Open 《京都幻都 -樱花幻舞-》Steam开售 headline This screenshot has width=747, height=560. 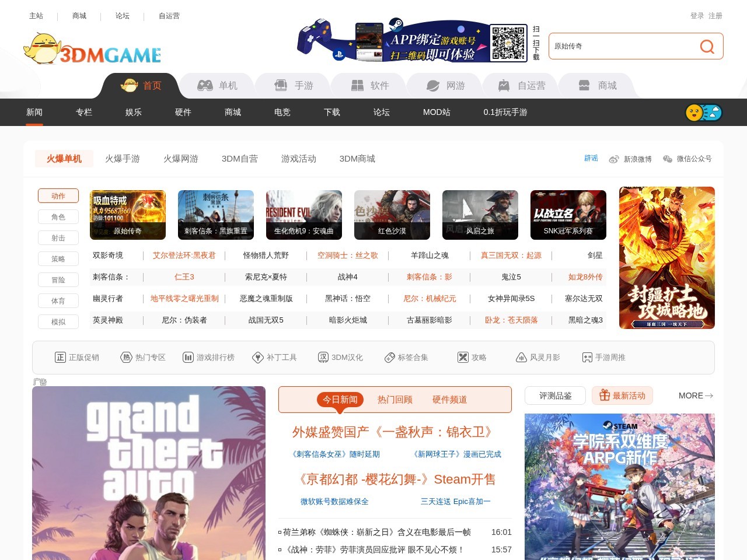(395, 480)
